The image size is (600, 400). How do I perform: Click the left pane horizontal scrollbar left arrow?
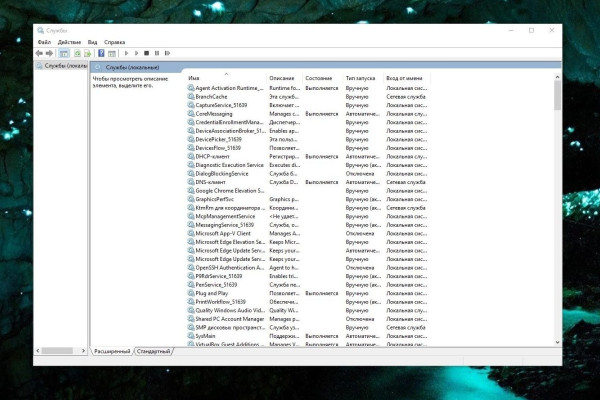(38, 351)
